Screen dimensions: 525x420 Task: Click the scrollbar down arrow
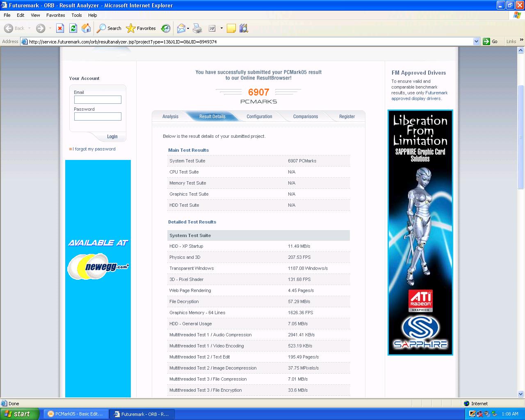tap(521, 394)
